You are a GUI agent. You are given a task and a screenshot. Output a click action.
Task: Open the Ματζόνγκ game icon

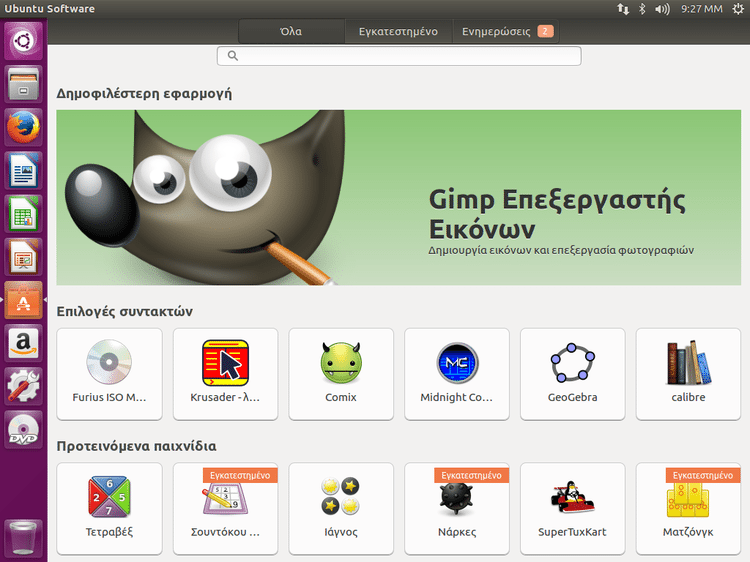coord(688,500)
